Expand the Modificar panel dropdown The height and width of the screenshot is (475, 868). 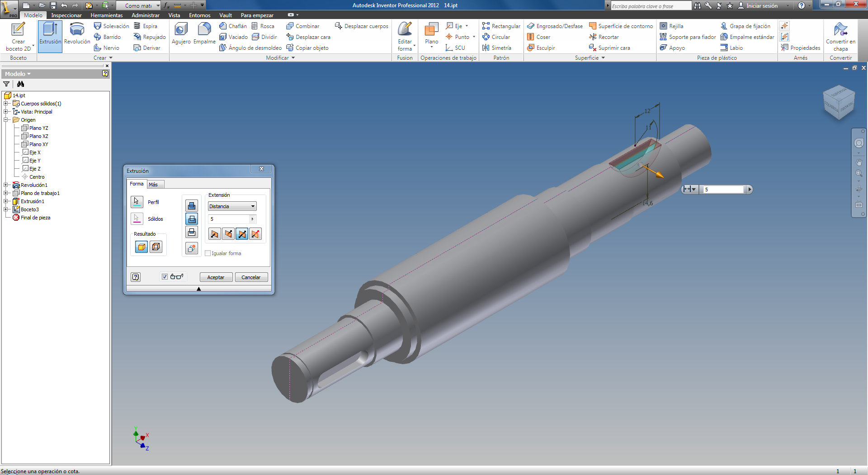coord(280,58)
